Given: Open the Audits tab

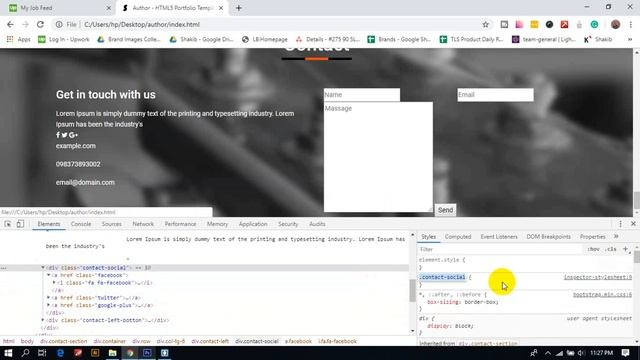Looking at the screenshot, I should tap(317, 224).
